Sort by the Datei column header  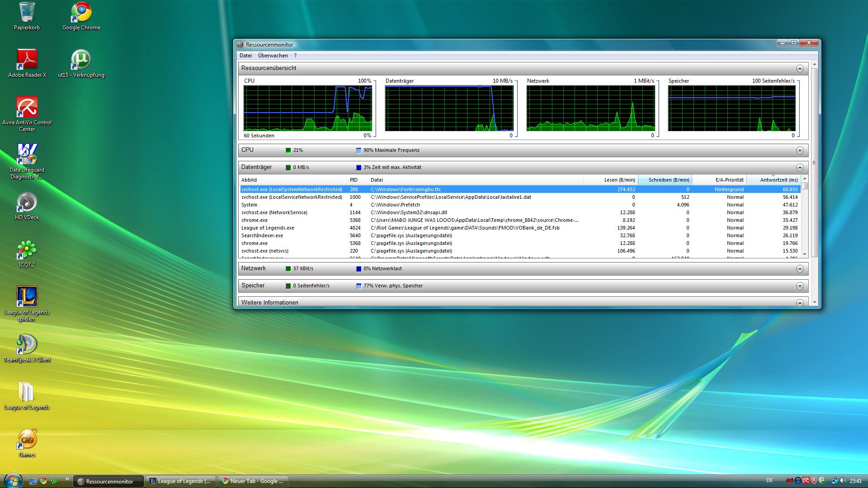click(475, 180)
